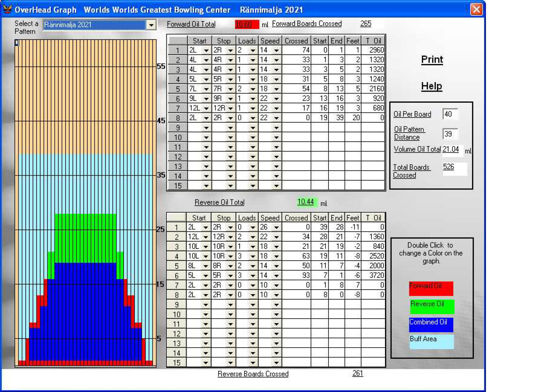Click the forward table T Oil column header

(373, 41)
